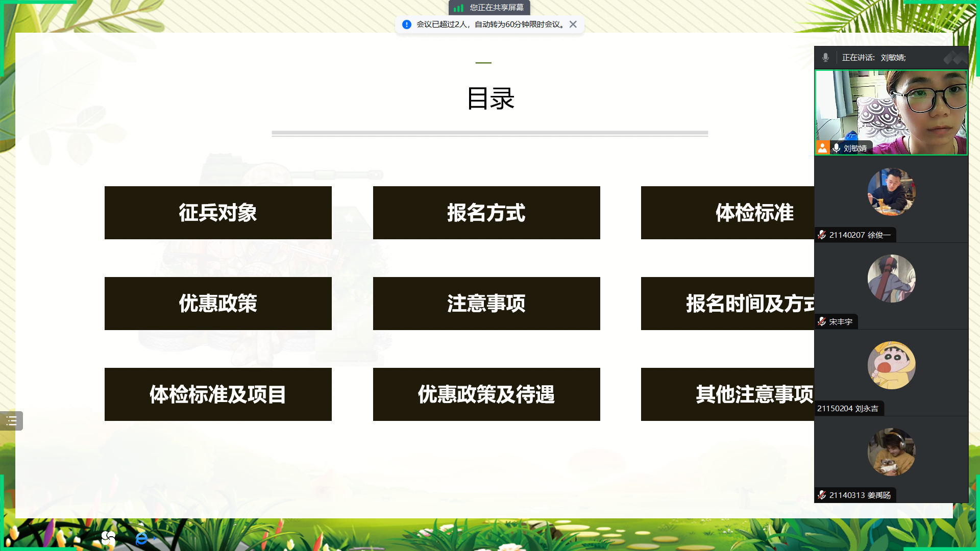Close the 60分钟限时会议 notification
980x551 pixels.
[573, 24]
